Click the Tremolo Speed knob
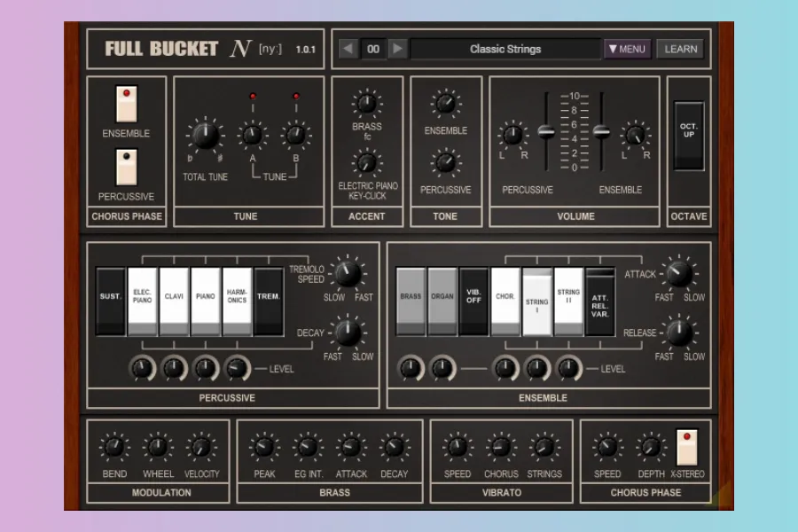Image resolution: width=798 pixels, height=532 pixels. point(347,273)
